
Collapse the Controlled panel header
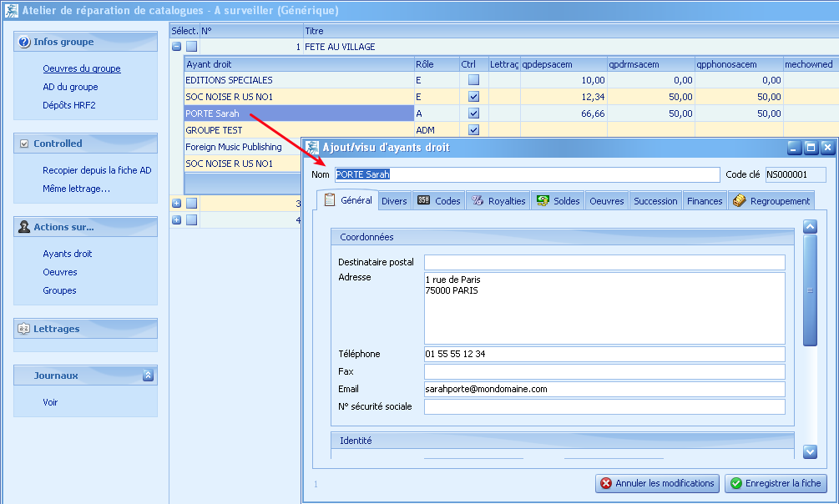pyautogui.click(x=86, y=144)
